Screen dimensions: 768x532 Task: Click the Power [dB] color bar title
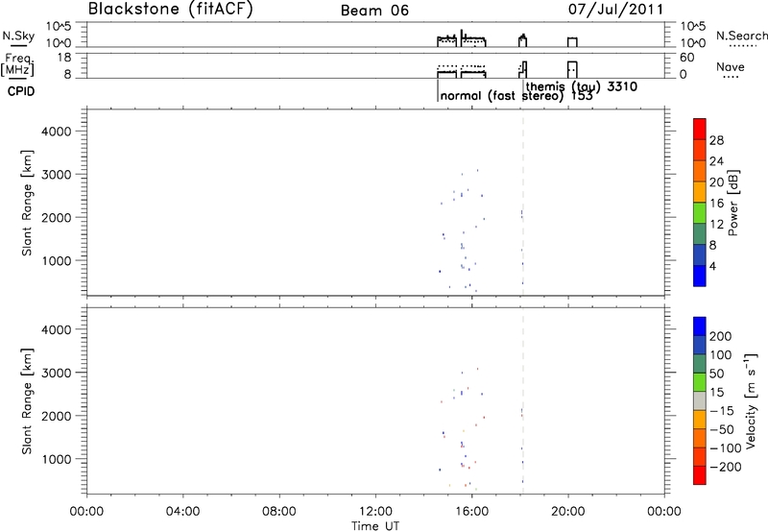click(733, 203)
